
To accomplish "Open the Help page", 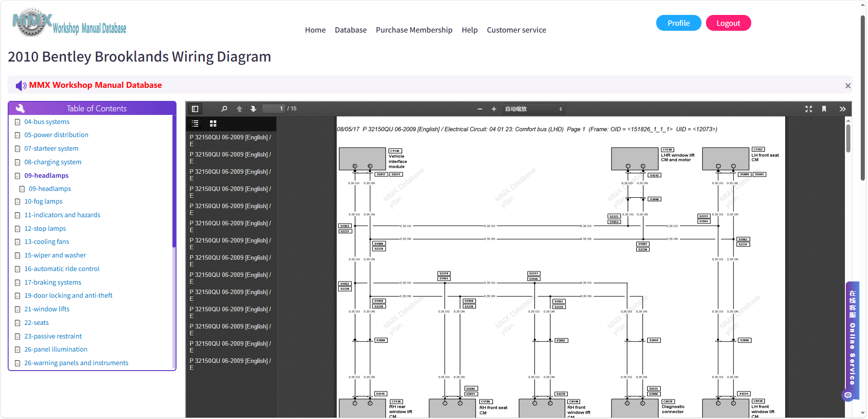I will [470, 30].
